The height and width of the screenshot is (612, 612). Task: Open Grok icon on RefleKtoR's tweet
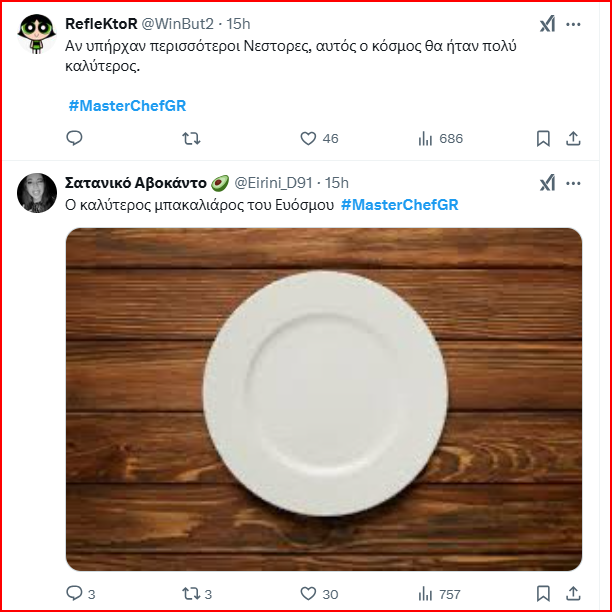click(x=547, y=24)
